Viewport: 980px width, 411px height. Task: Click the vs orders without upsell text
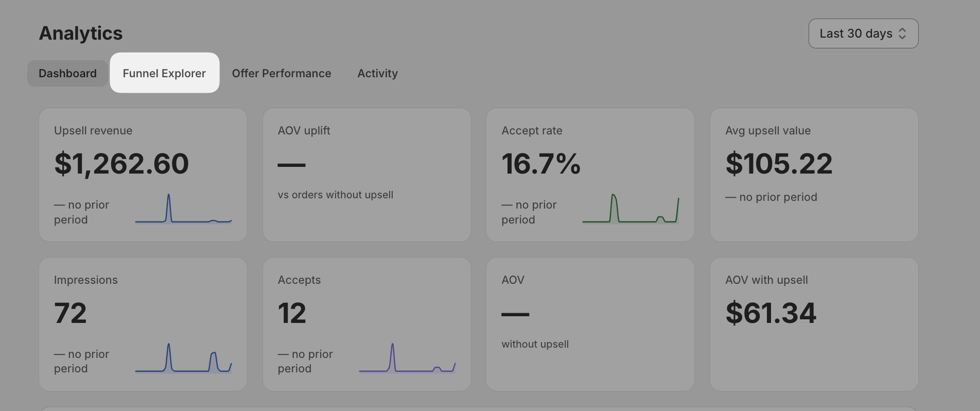[336, 195]
